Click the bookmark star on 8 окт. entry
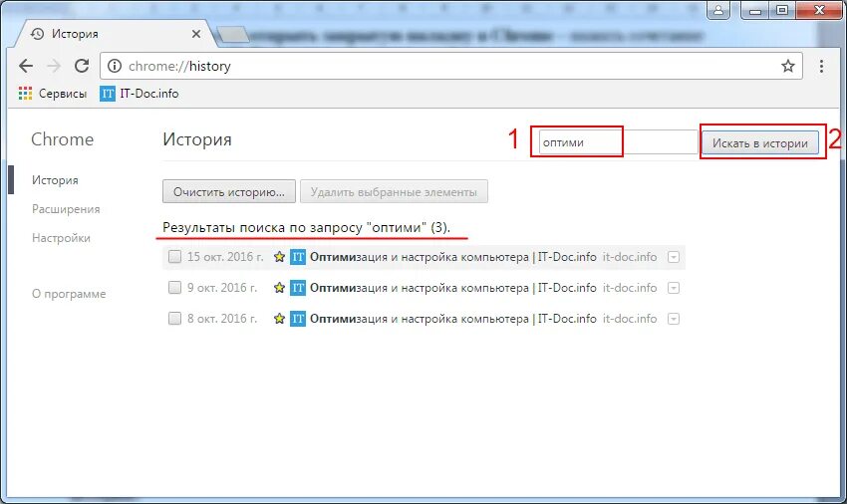847x504 pixels. [279, 318]
